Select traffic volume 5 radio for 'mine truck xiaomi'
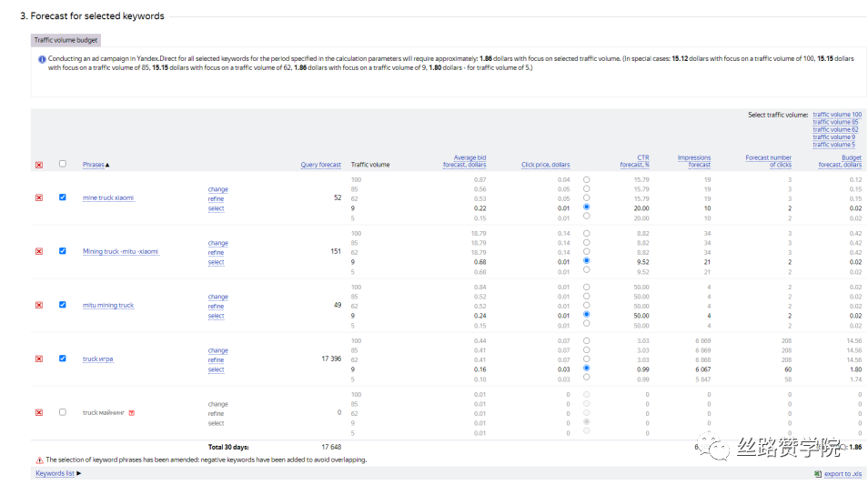 [586, 217]
